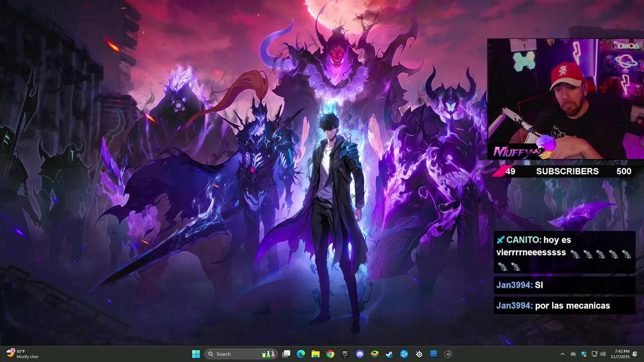The image size is (644, 362).
Task: Open the weather widget showing Mostly clear
Action: click(23, 354)
